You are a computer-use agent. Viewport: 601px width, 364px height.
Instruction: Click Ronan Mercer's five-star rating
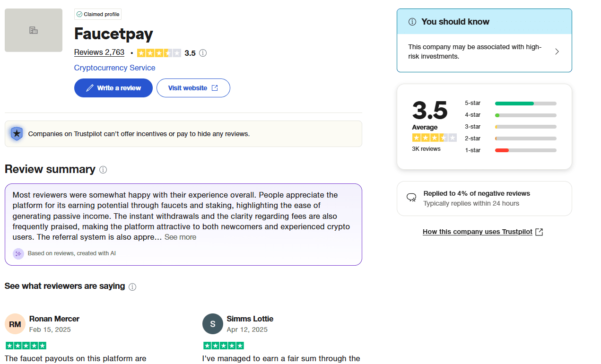click(26, 346)
